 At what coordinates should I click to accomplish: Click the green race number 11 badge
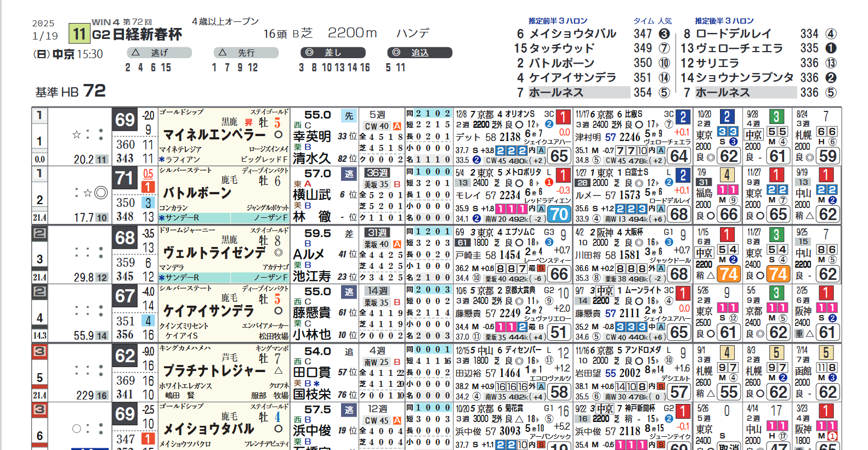pyautogui.click(x=80, y=34)
